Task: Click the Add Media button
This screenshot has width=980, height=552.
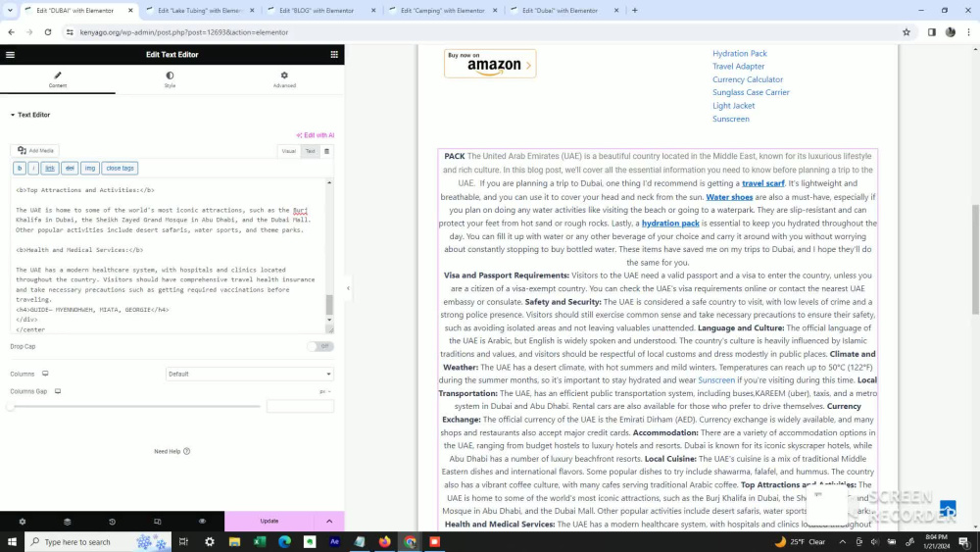Action: [35, 151]
